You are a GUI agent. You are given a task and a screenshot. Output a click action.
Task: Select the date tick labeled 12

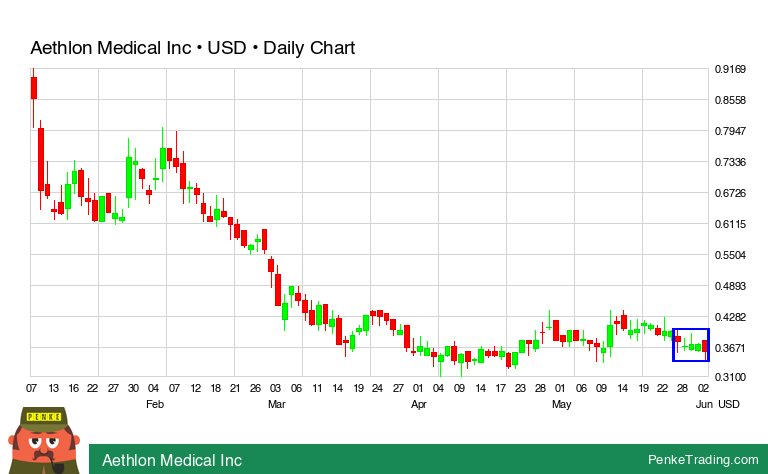(195, 388)
